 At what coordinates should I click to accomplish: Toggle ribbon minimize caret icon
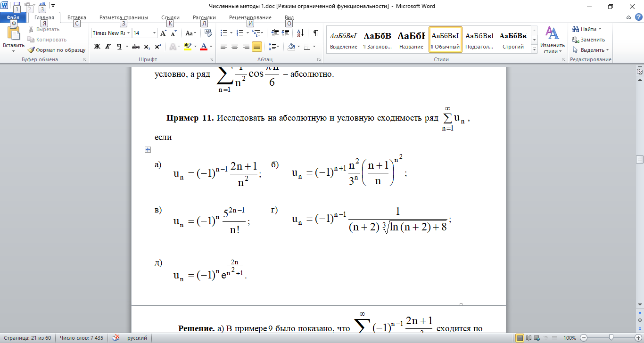[x=629, y=17]
